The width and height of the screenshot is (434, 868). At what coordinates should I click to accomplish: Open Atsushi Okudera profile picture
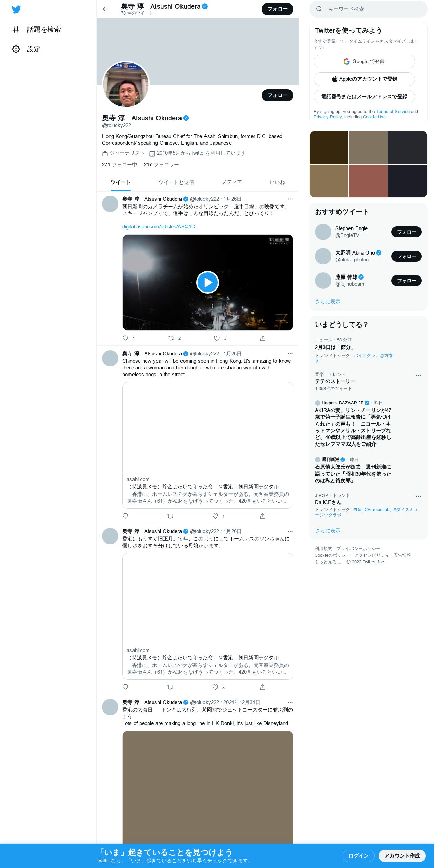(126, 85)
